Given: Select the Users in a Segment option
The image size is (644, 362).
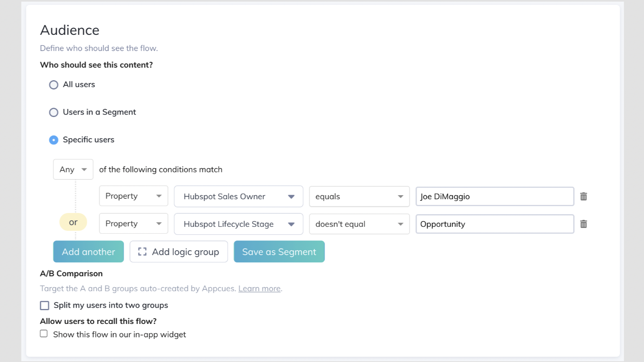Looking at the screenshot, I should [x=53, y=112].
